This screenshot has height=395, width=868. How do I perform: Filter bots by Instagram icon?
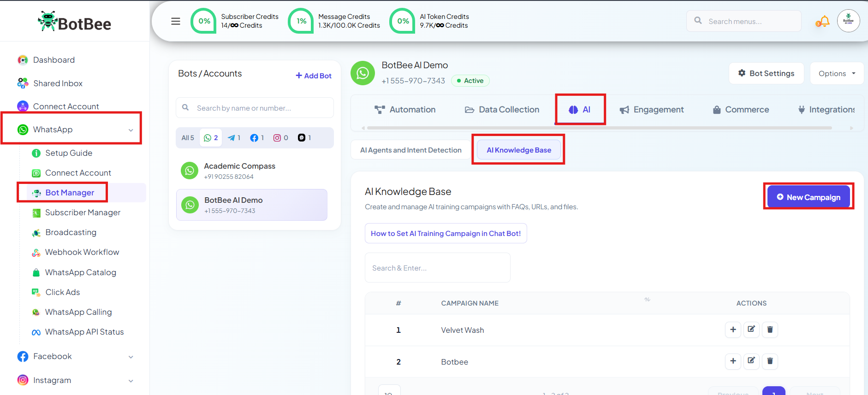[280, 138]
